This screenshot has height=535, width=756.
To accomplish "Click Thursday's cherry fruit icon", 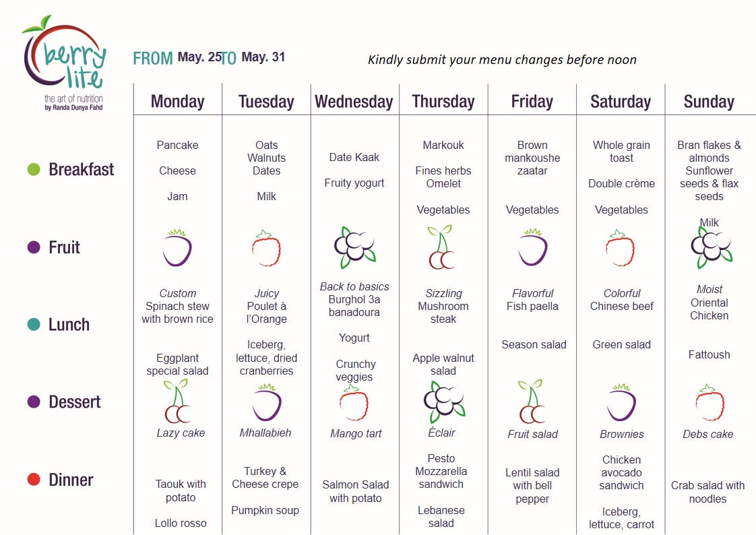I will (x=441, y=247).
